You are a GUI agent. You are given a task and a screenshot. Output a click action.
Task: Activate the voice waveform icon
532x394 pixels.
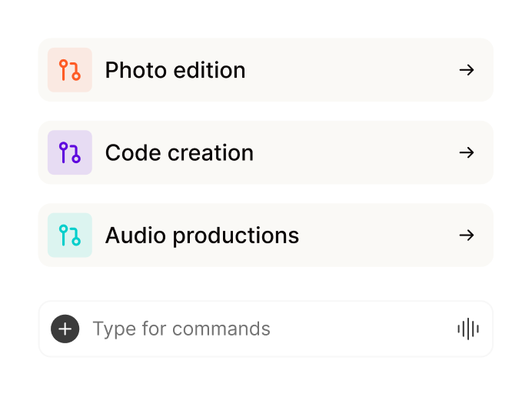(468, 329)
